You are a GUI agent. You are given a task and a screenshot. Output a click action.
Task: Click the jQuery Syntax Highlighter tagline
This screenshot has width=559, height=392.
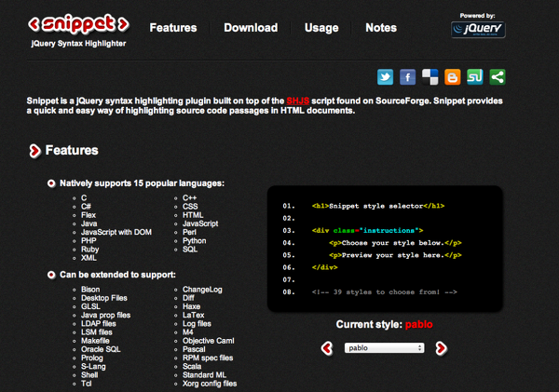[x=78, y=44]
